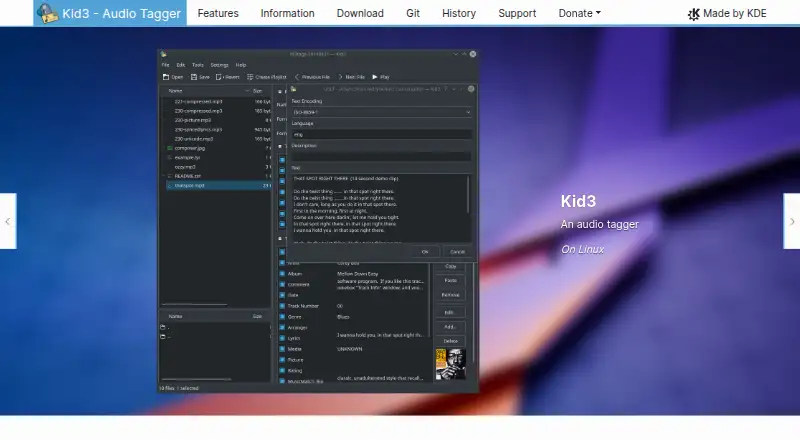Click the Language input field
This screenshot has height=440, width=800.
[x=382, y=135]
